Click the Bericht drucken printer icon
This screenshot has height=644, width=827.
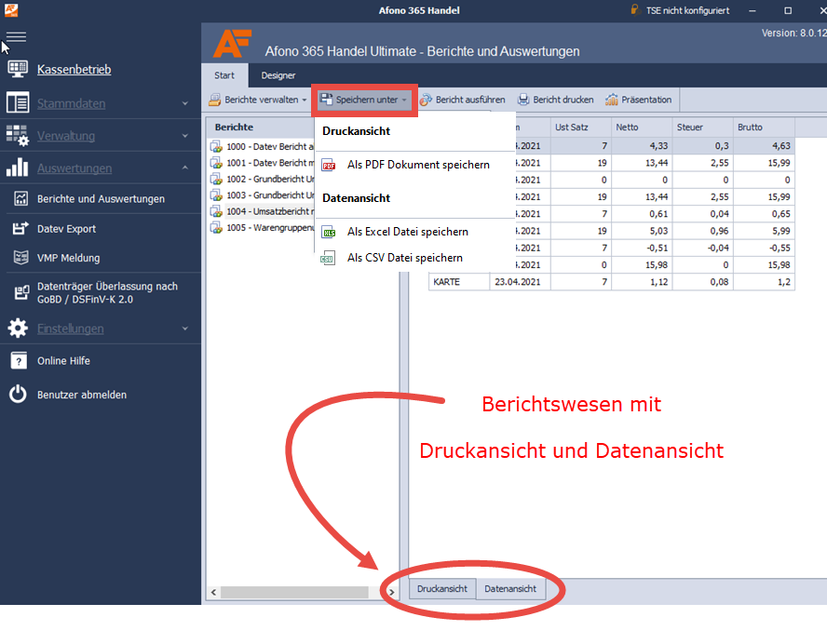pos(523,100)
